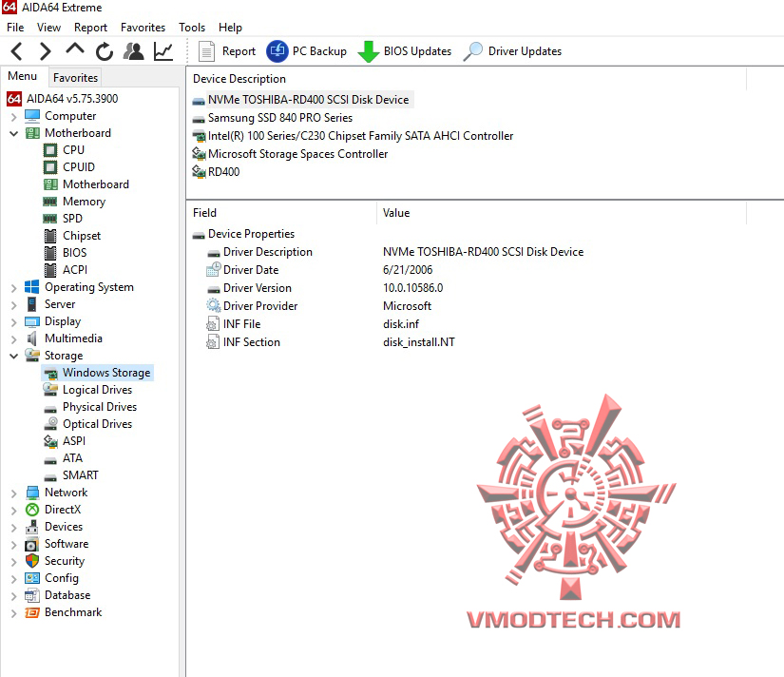Screen dimensions: 784x677
Task: Go up one level with Up arrow
Action: 75,49
